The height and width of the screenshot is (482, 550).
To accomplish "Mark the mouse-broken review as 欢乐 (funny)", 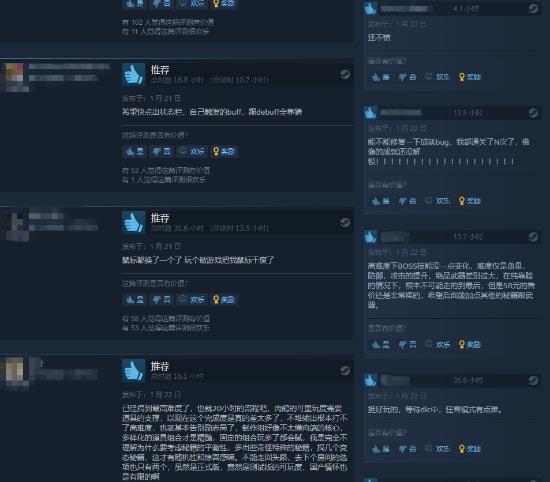I will (x=191, y=300).
